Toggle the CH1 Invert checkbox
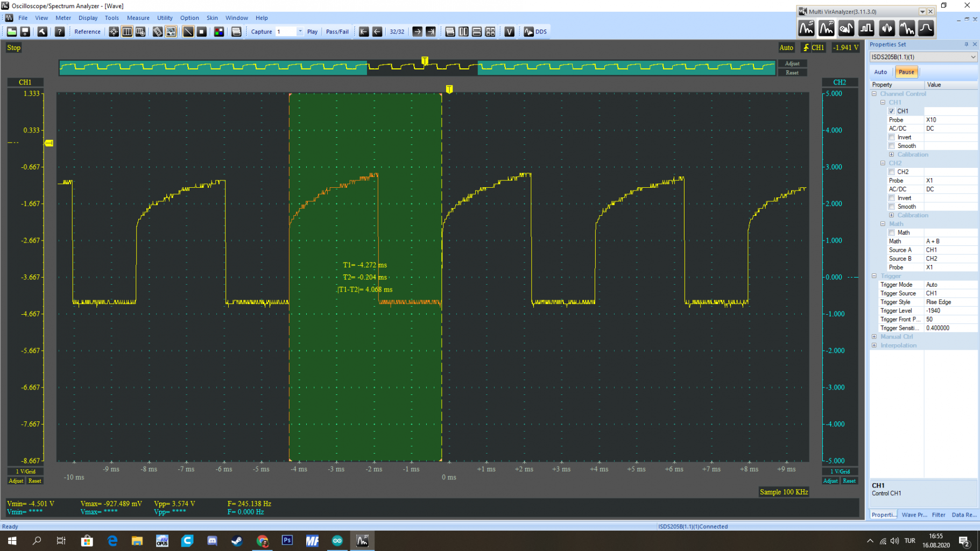Image resolution: width=980 pixels, height=551 pixels. point(892,137)
